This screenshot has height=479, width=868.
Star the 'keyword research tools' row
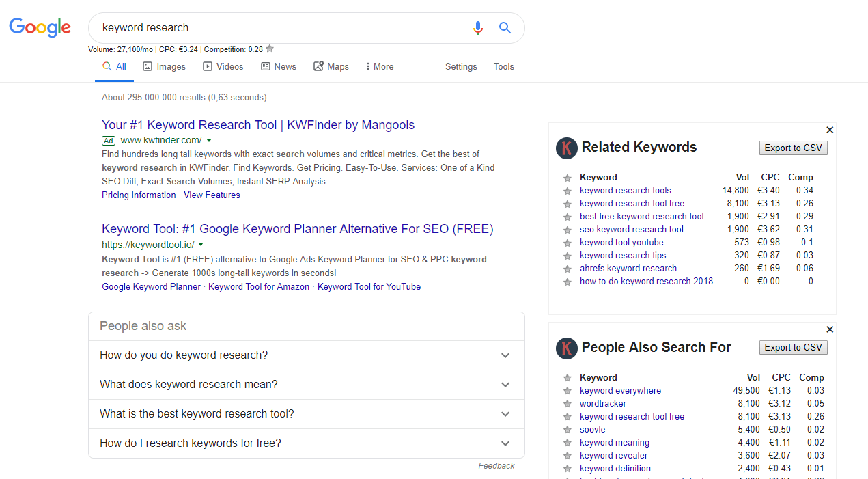tap(567, 191)
